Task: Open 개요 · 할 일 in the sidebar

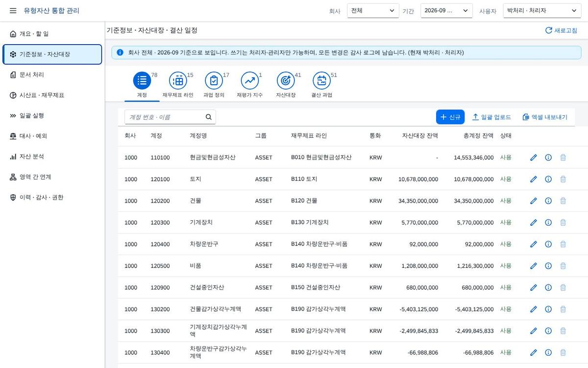Action: [x=52, y=34]
